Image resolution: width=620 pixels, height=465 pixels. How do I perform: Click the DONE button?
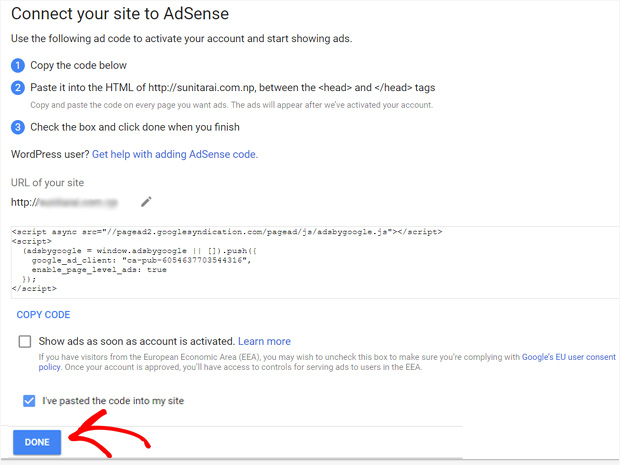point(37,442)
